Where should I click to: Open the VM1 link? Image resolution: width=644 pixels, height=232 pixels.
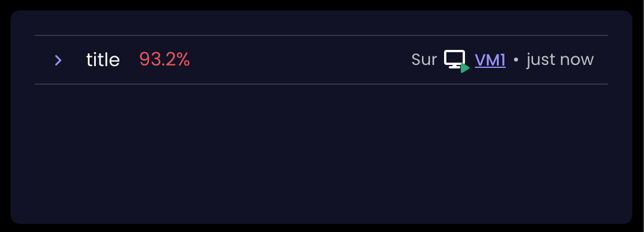pos(490,60)
